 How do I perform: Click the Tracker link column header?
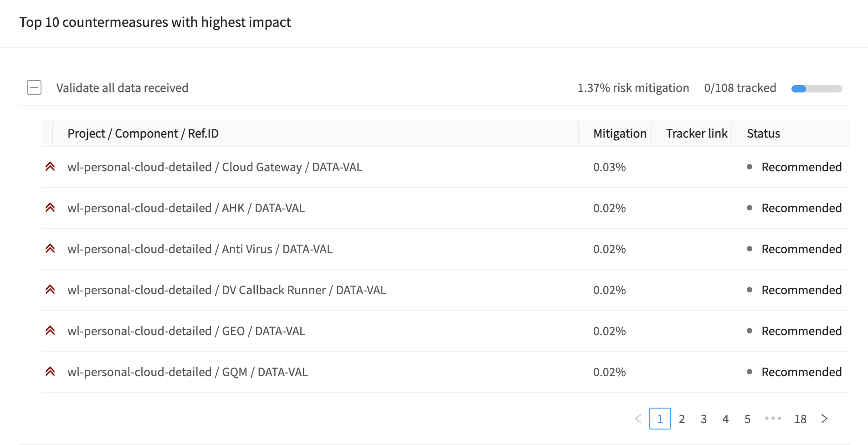697,133
